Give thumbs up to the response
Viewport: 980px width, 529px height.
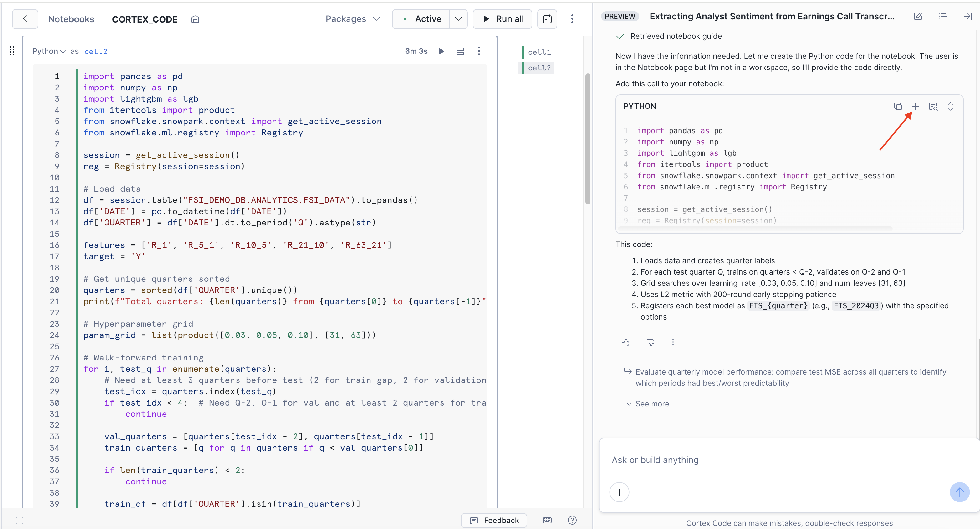625,342
